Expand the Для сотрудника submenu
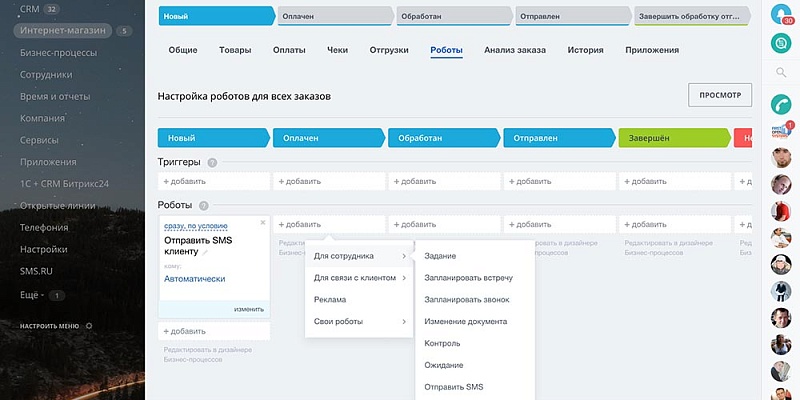 click(358, 256)
